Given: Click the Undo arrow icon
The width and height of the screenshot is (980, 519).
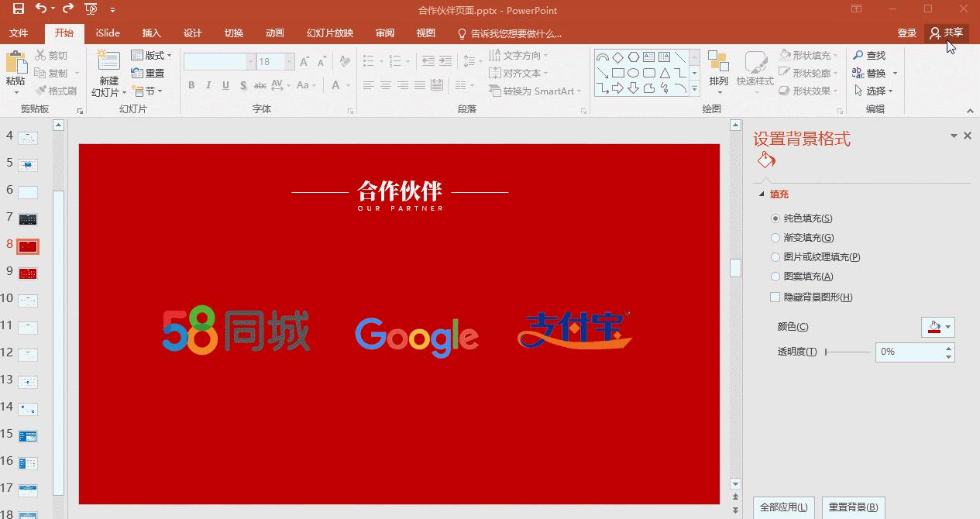Looking at the screenshot, I should (x=40, y=9).
